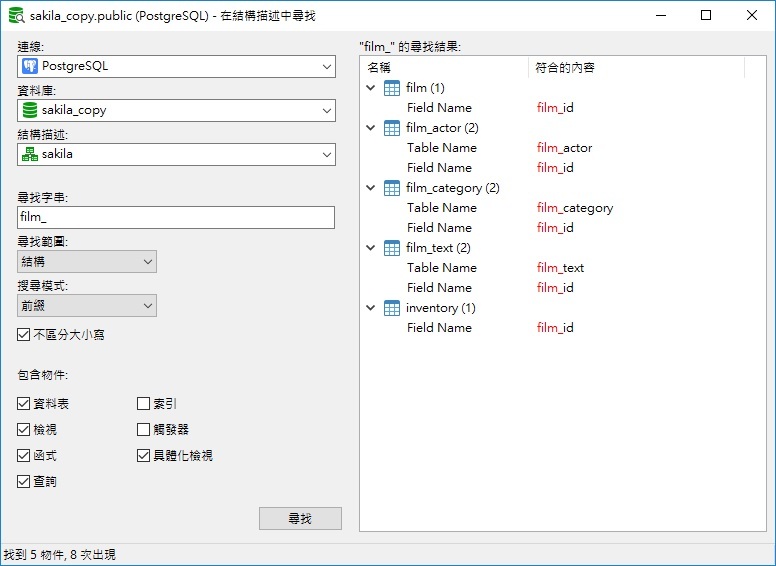Click the film_text table icon
The width and height of the screenshot is (776, 566).
[x=392, y=248]
